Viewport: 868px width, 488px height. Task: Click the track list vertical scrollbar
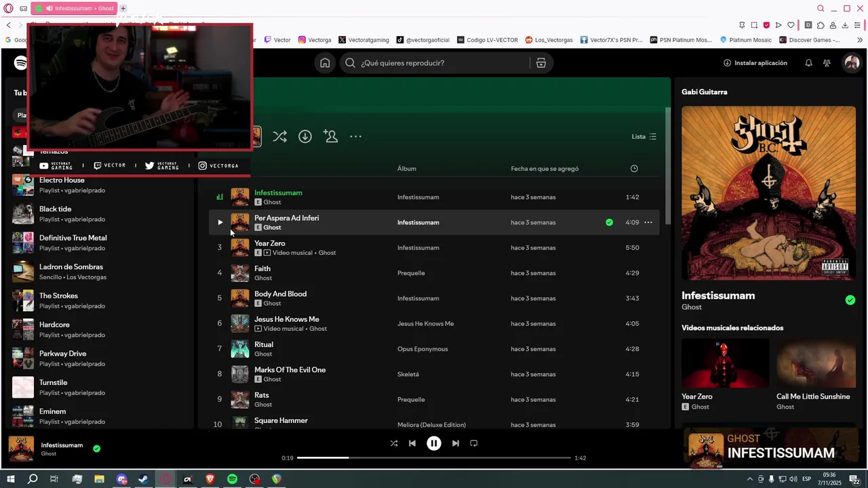(x=667, y=166)
